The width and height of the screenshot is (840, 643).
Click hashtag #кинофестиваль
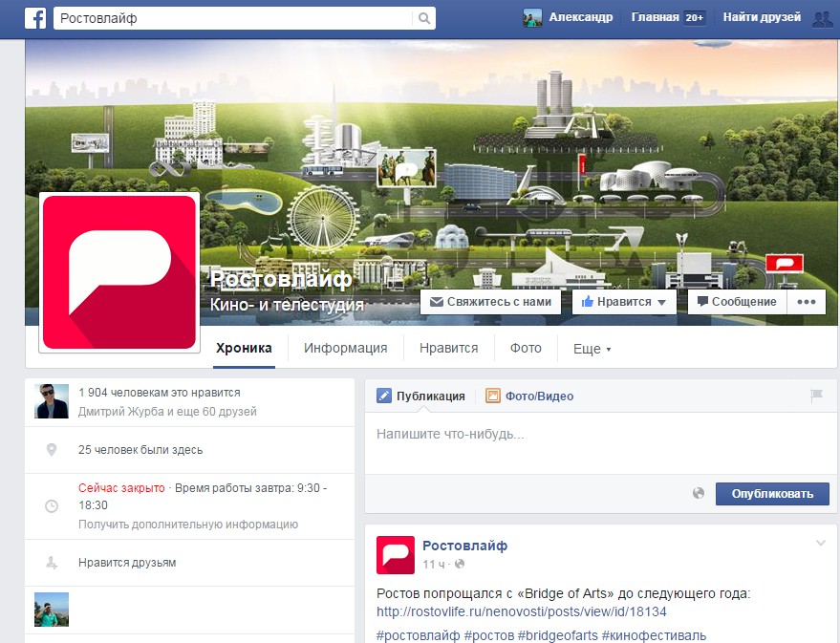tap(654, 635)
